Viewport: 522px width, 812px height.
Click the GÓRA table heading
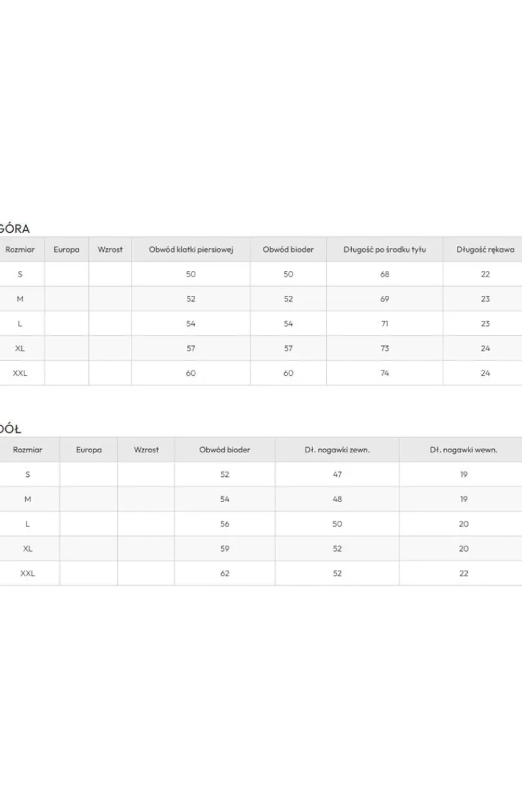click(14, 228)
